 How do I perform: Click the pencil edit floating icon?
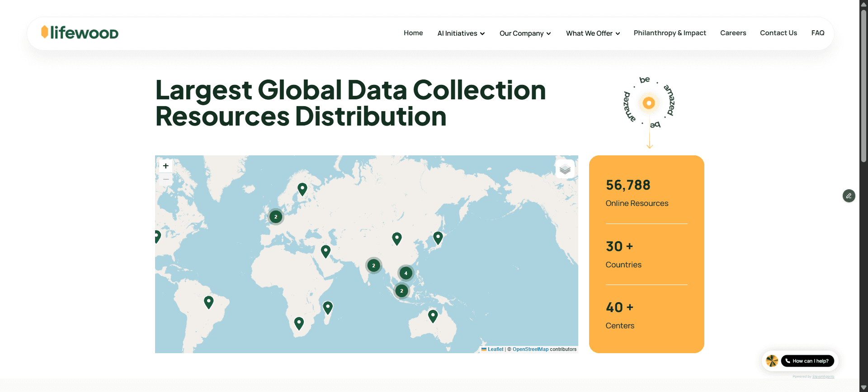(849, 196)
